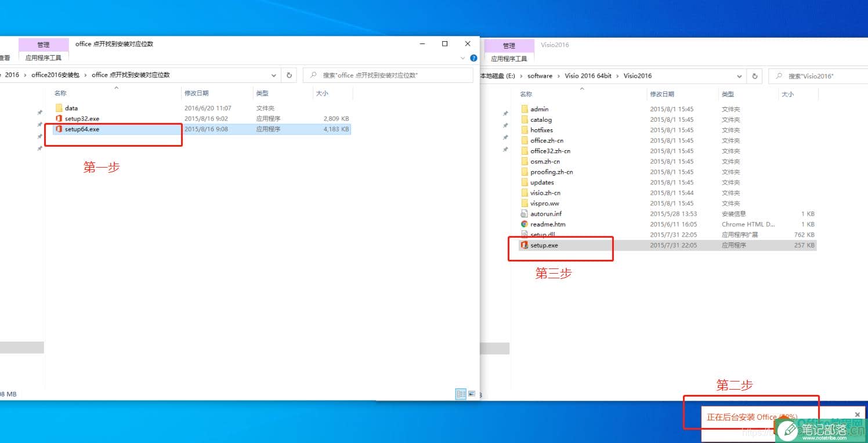Screen dimensions: 868x443
Task: Dismiss the Office background install notification
Action: [858, 415]
